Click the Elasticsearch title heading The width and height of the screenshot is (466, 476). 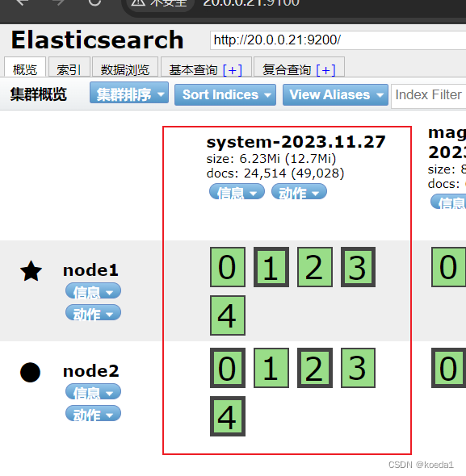pos(97,40)
